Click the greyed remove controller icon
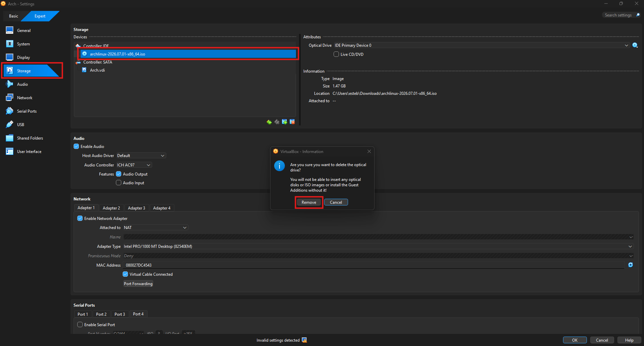The image size is (644, 346). coord(277,122)
